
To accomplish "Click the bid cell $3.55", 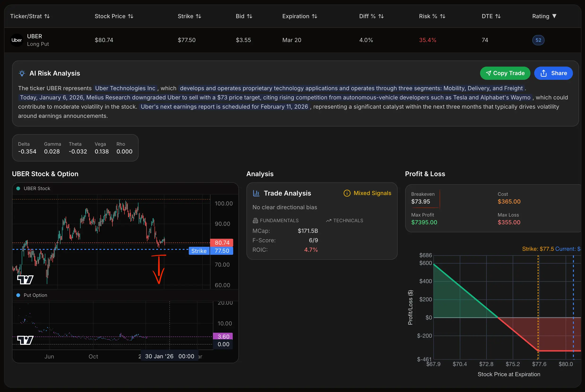I will (x=243, y=40).
